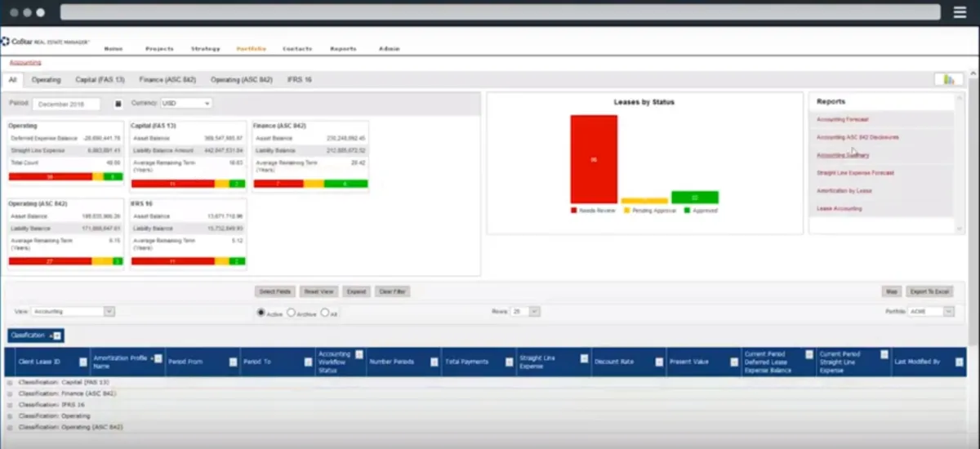Image resolution: width=980 pixels, height=449 pixels.
Task: Click the Export To Excel button
Action: coord(929,291)
